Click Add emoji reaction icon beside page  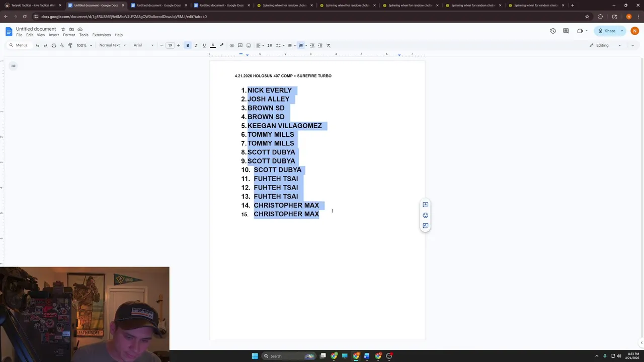(425, 215)
